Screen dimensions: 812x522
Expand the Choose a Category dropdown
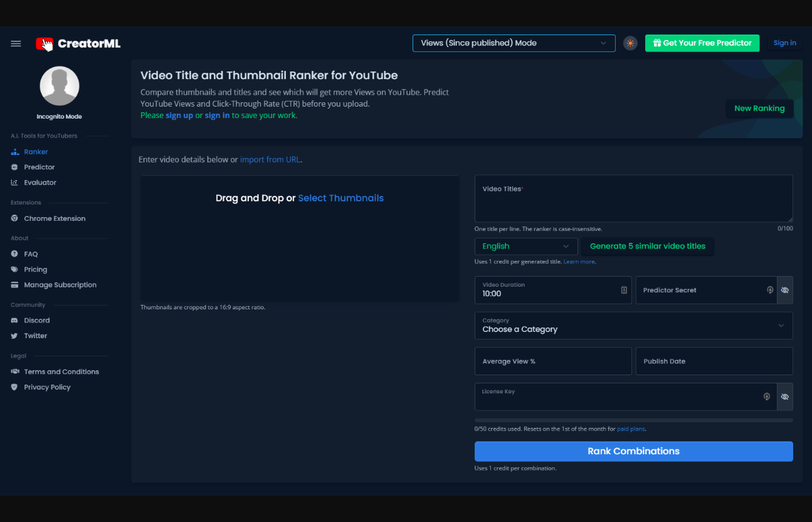pos(633,326)
